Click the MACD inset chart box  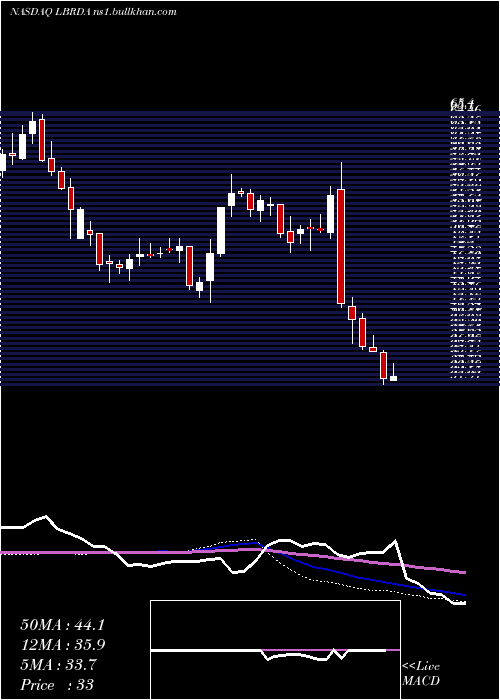coord(275,650)
